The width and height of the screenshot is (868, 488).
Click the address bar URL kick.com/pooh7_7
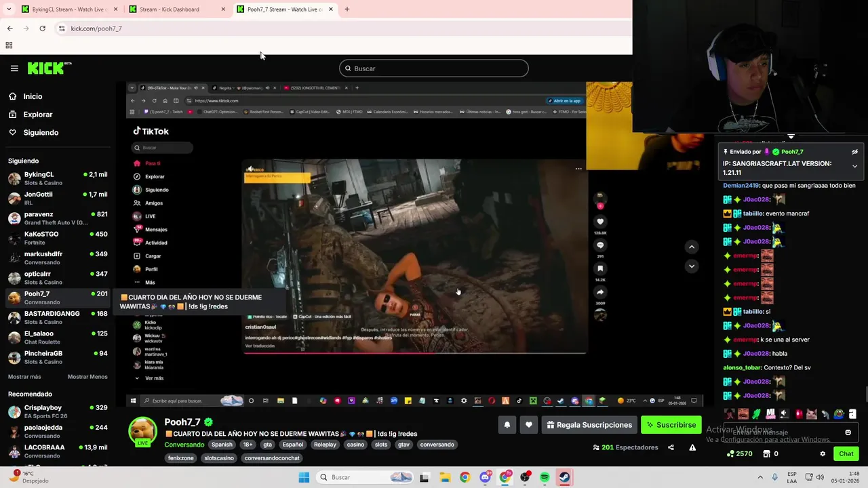[x=96, y=28]
